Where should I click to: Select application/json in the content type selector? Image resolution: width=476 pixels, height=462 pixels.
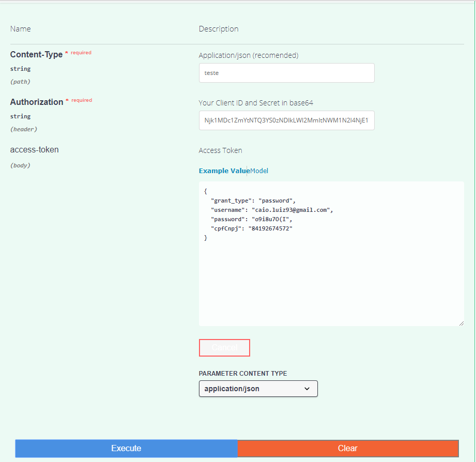point(258,388)
